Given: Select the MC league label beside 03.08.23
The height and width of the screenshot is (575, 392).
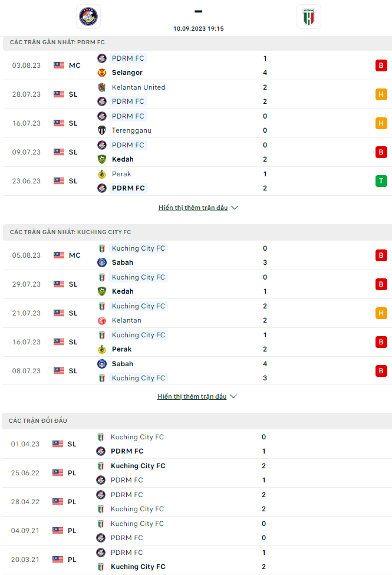Looking at the screenshot, I should [x=73, y=65].
